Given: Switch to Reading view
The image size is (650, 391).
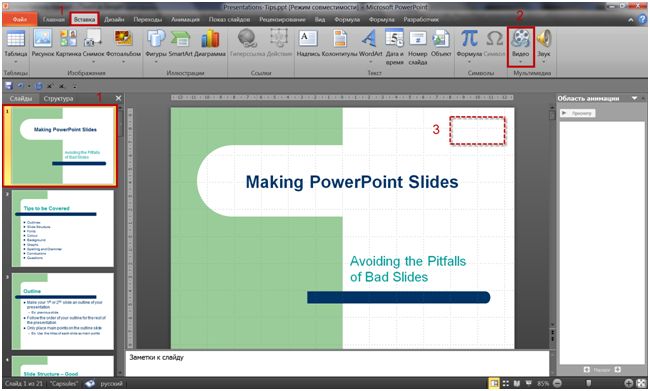Looking at the screenshot, I should click(517, 383).
